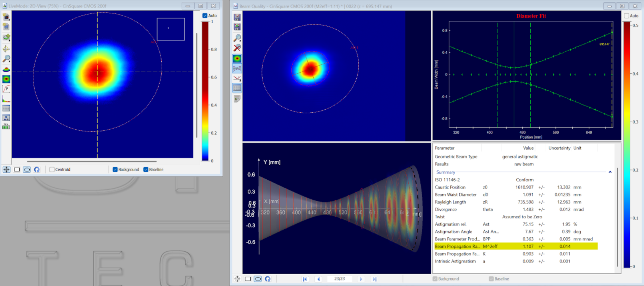Uncheck Background in LiveMode window
The width and height of the screenshot is (644, 286).
coord(115,170)
